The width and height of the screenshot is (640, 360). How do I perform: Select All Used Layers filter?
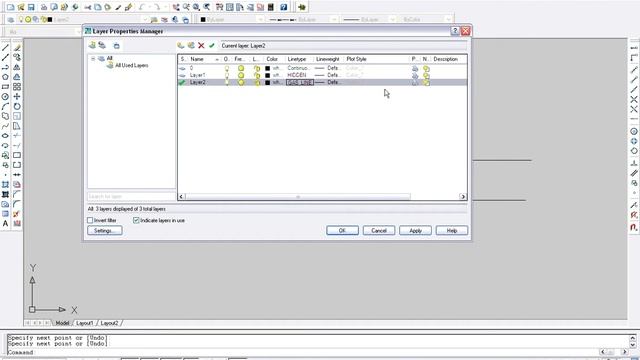coord(131,65)
